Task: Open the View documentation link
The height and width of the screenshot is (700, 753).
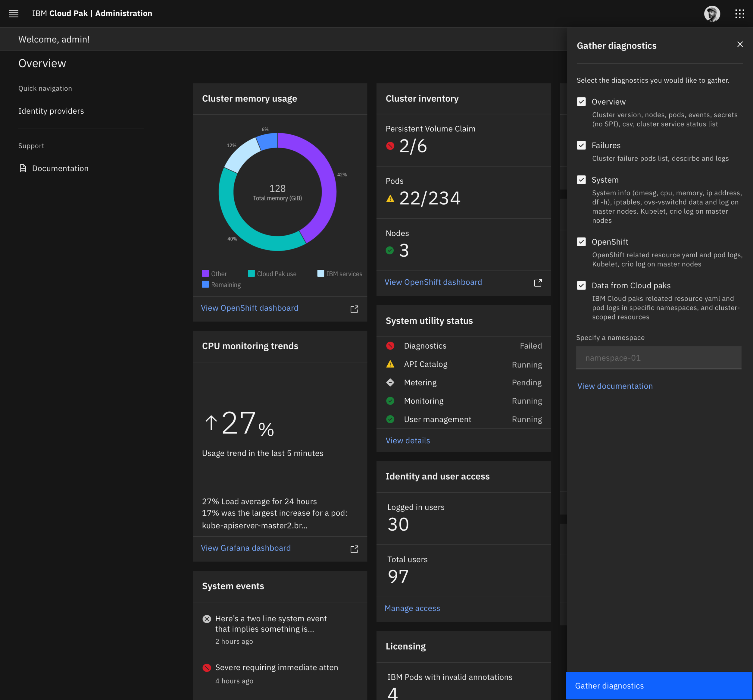Action: (x=614, y=386)
